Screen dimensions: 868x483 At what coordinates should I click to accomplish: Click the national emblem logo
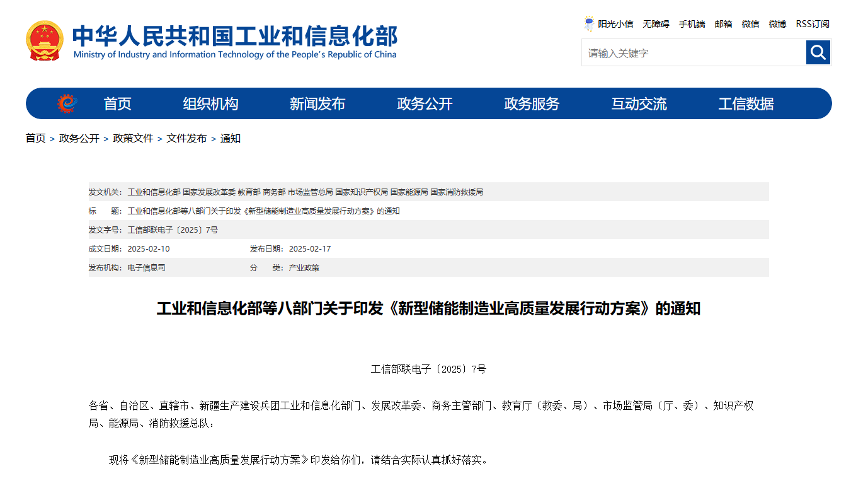[x=45, y=40]
